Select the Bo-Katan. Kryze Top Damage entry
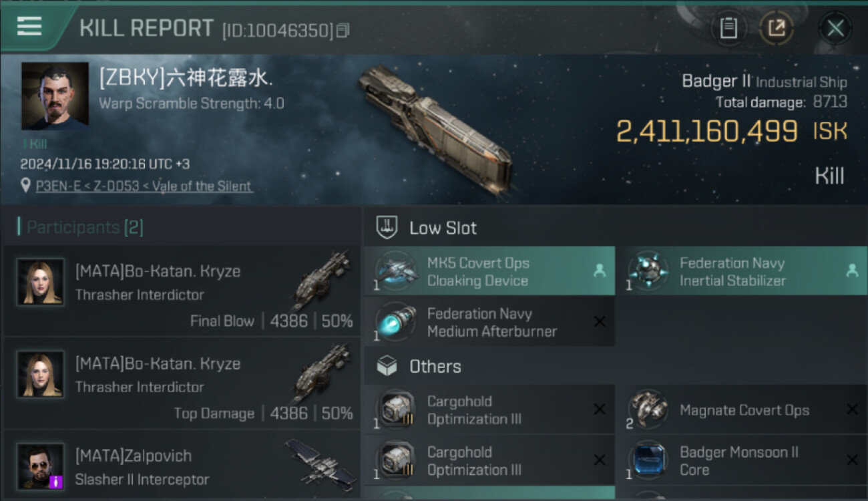Viewport: 868px width, 501px height. [182, 383]
